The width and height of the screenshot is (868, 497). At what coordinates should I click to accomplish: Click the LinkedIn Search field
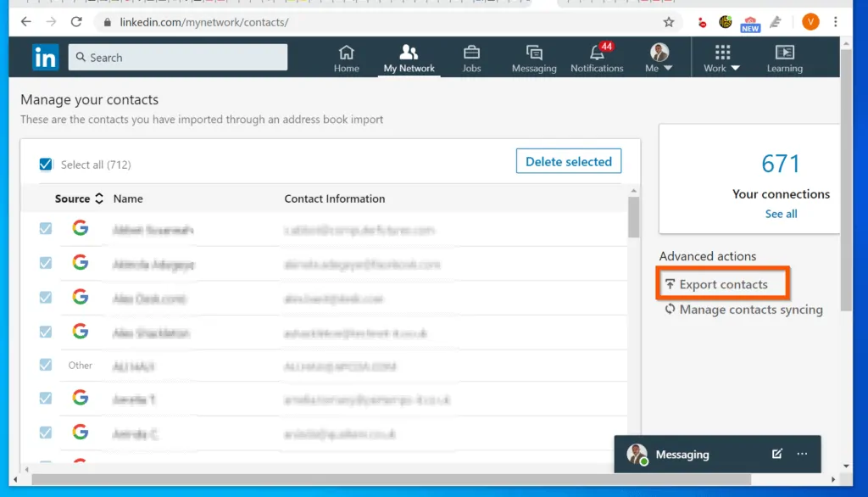178,57
